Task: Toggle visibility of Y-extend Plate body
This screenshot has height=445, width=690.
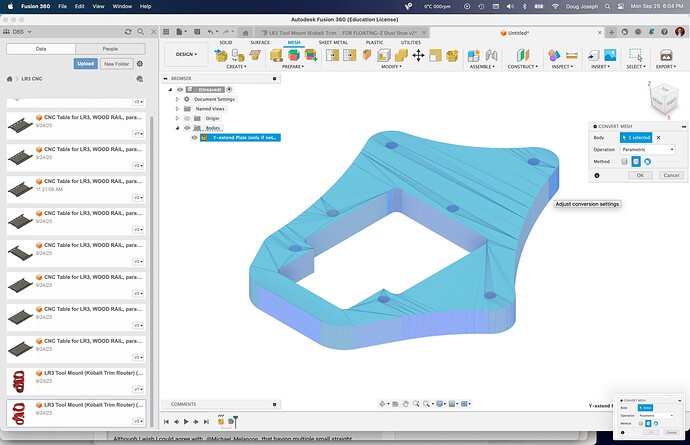Action: [194, 138]
